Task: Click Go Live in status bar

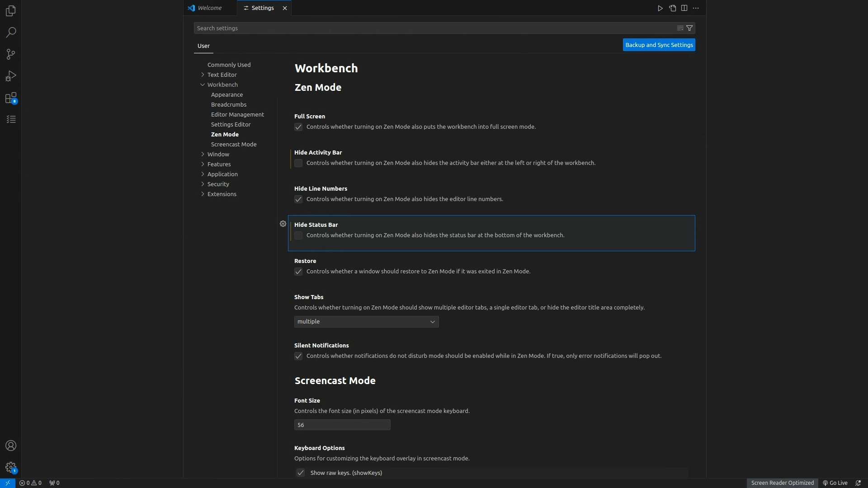Action: (835, 483)
